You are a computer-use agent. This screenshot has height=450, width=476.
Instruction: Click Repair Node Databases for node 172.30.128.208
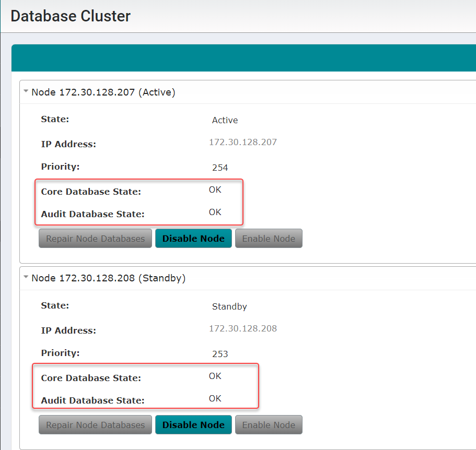(x=95, y=424)
